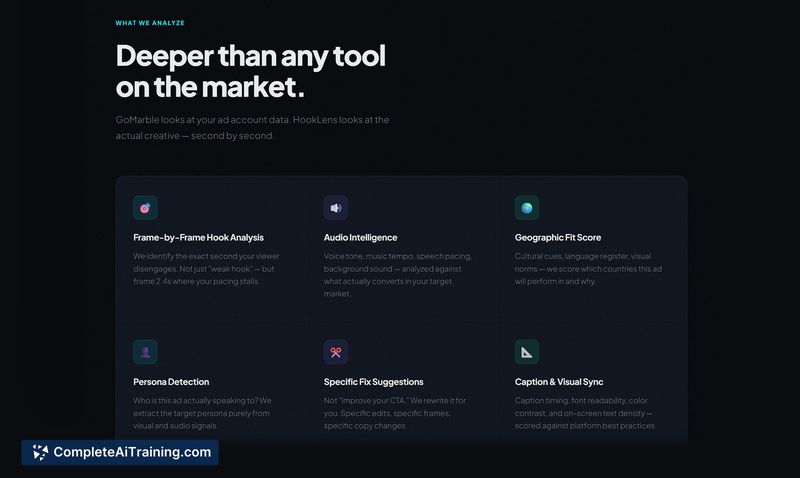Click the Audio Intelligence description about voice tone

(398, 275)
